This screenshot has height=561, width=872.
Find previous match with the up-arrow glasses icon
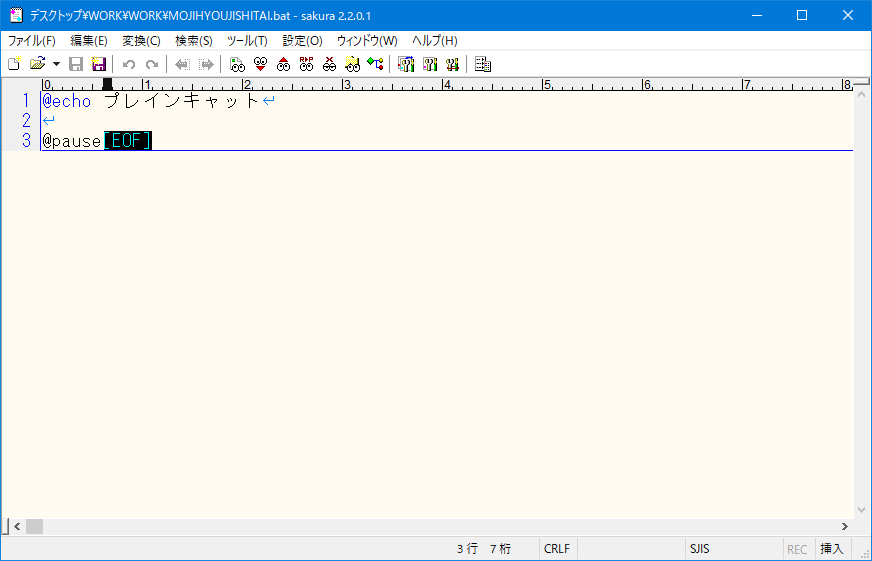click(x=283, y=64)
